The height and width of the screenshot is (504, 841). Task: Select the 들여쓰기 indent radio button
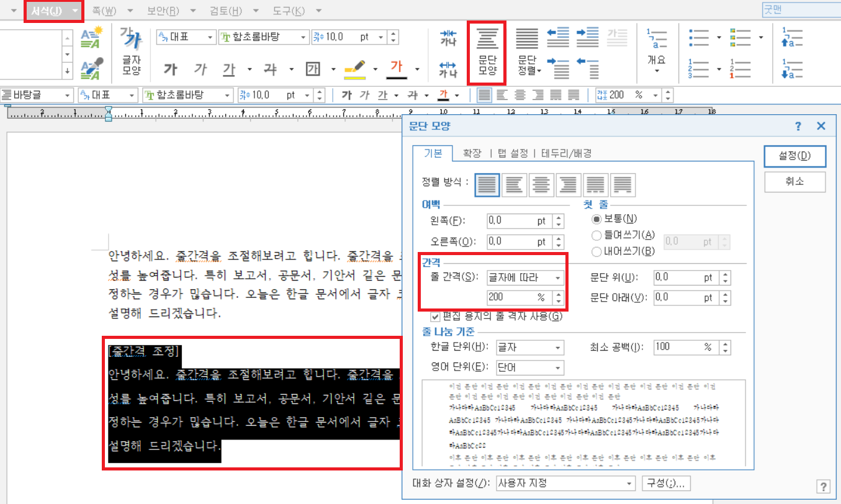tap(597, 235)
